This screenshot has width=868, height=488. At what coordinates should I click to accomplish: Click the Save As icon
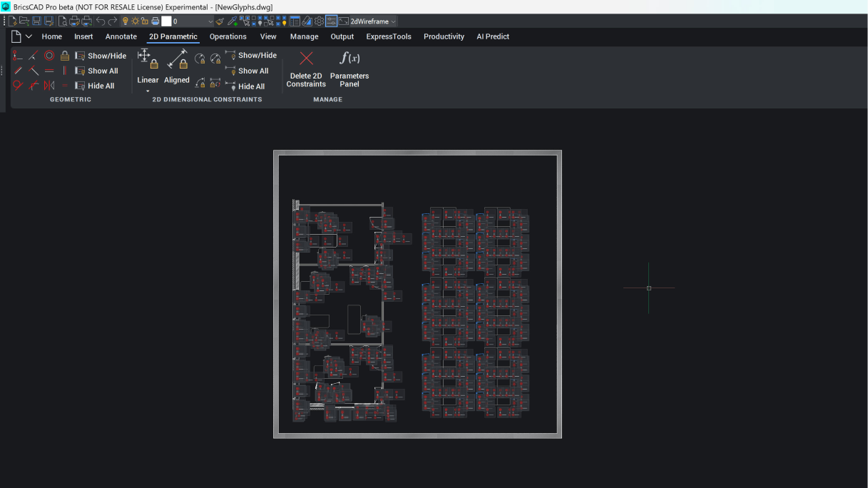click(48, 21)
